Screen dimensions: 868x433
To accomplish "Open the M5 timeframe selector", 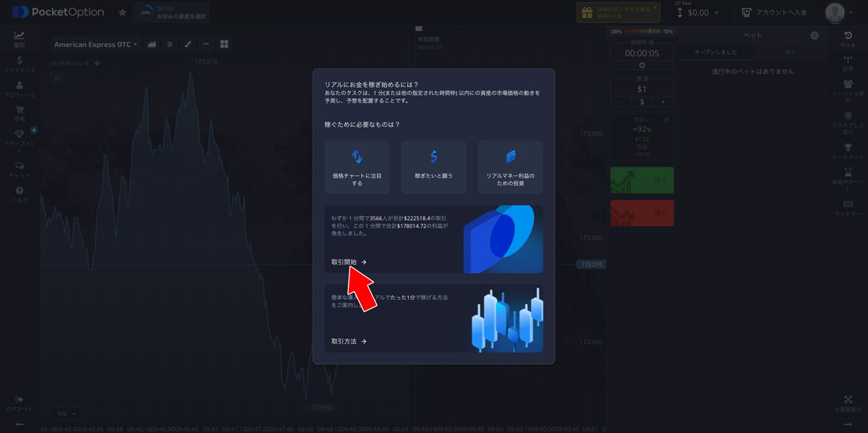I will pos(66,412).
